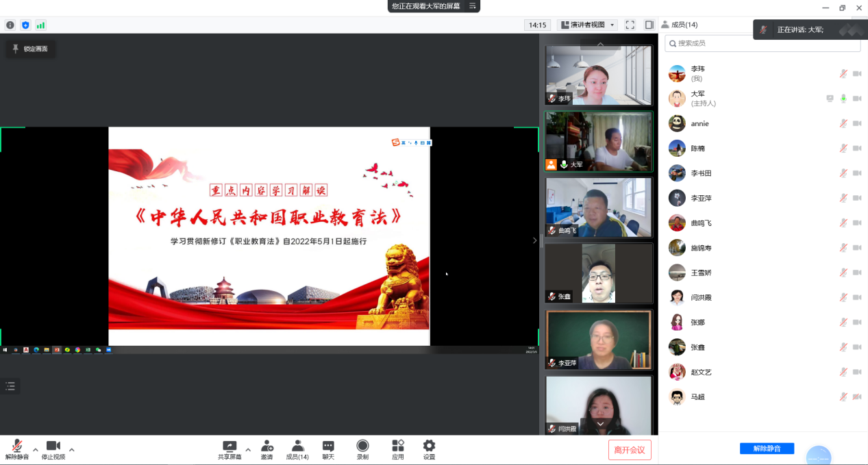Click the red 离开会议 button
This screenshot has width=868, height=465.
point(630,450)
